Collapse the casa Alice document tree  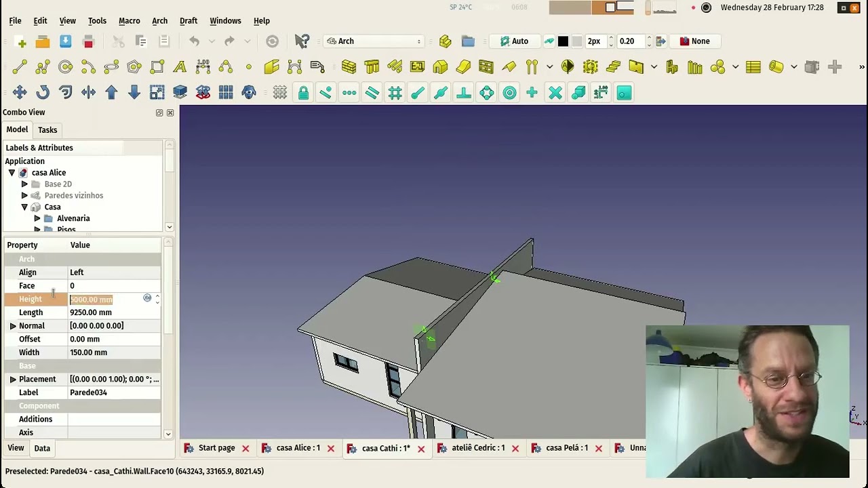point(12,173)
